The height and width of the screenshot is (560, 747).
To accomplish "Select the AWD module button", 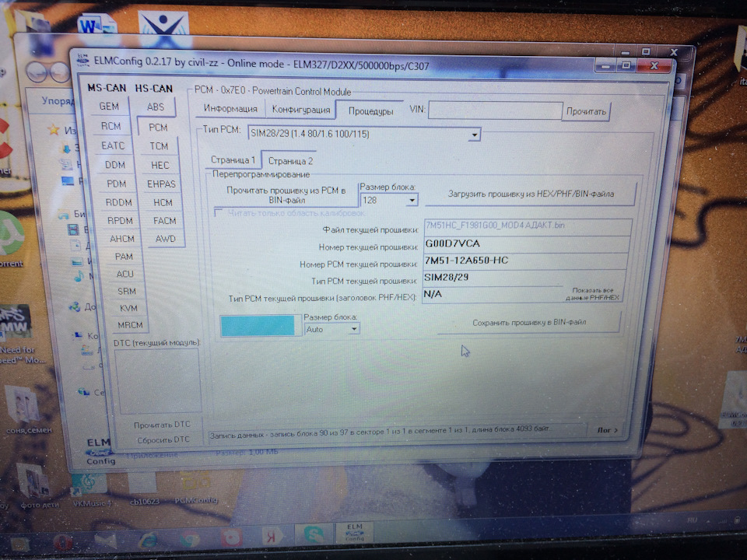I will tap(165, 239).
